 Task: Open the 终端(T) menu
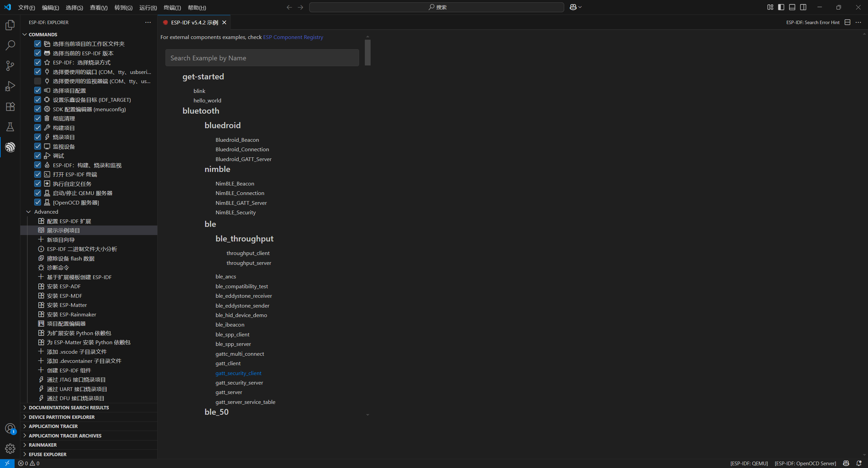click(172, 7)
